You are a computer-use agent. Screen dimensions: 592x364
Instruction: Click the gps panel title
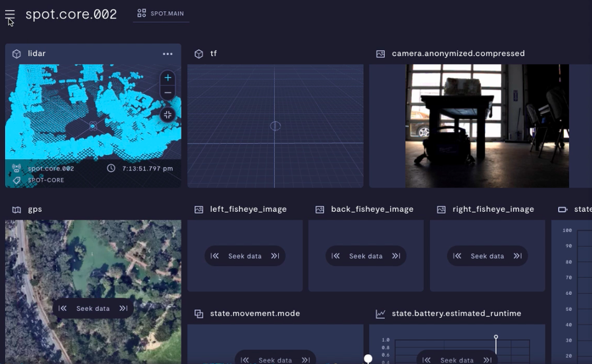click(35, 209)
